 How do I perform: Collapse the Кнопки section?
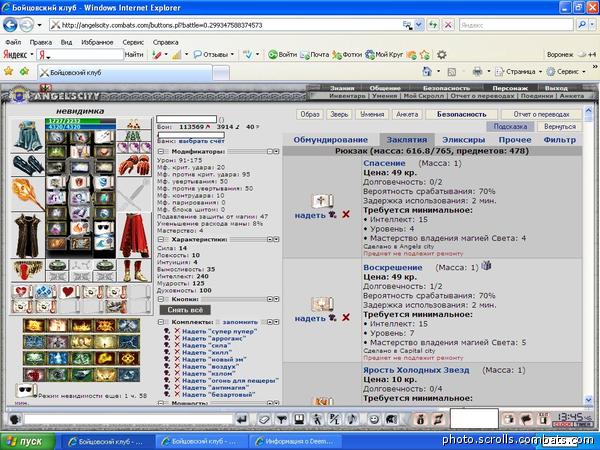pyautogui.click(x=161, y=299)
